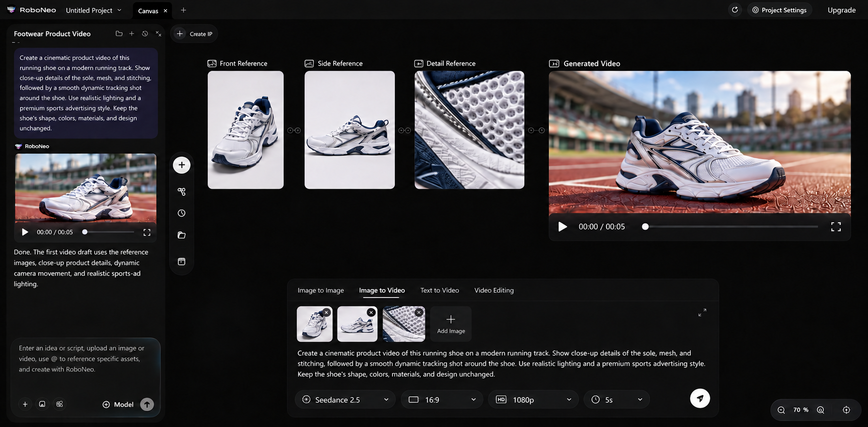
Task: Expand the prompt editor panel
Action: tap(702, 312)
